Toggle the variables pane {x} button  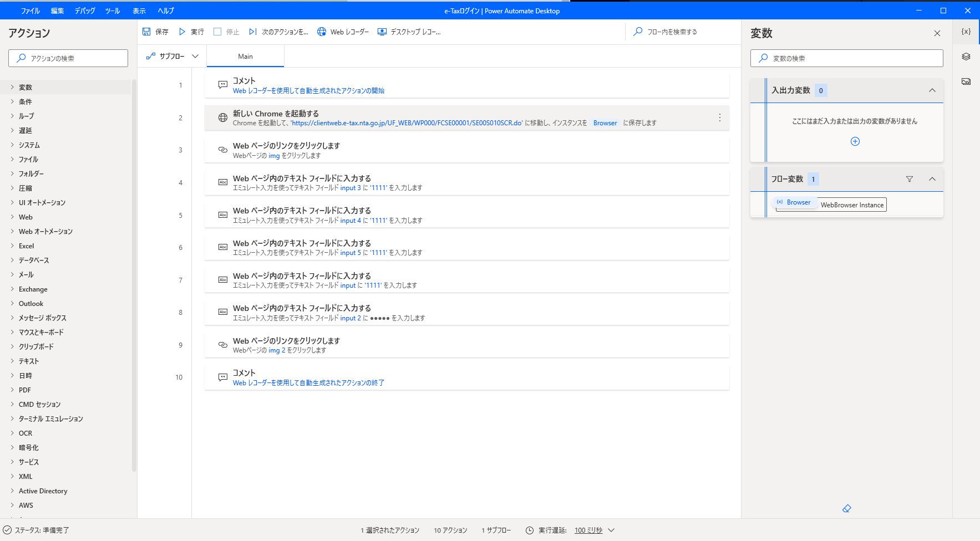(x=966, y=32)
